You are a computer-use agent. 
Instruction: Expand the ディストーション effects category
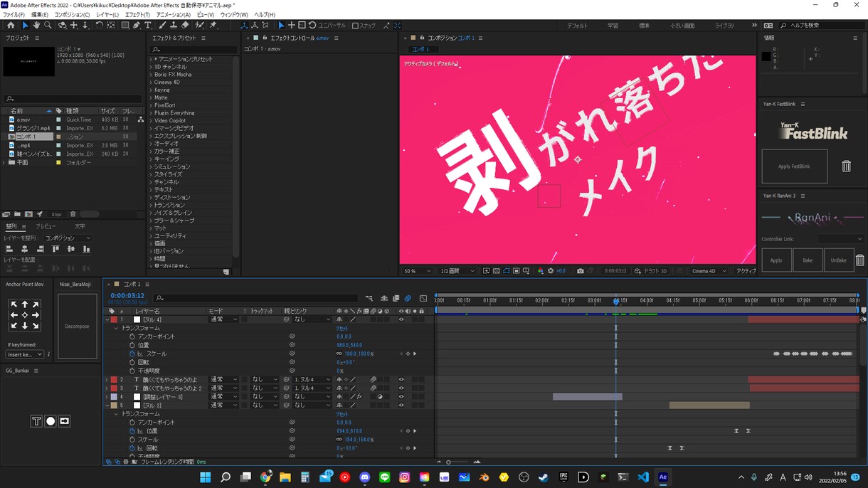point(152,198)
